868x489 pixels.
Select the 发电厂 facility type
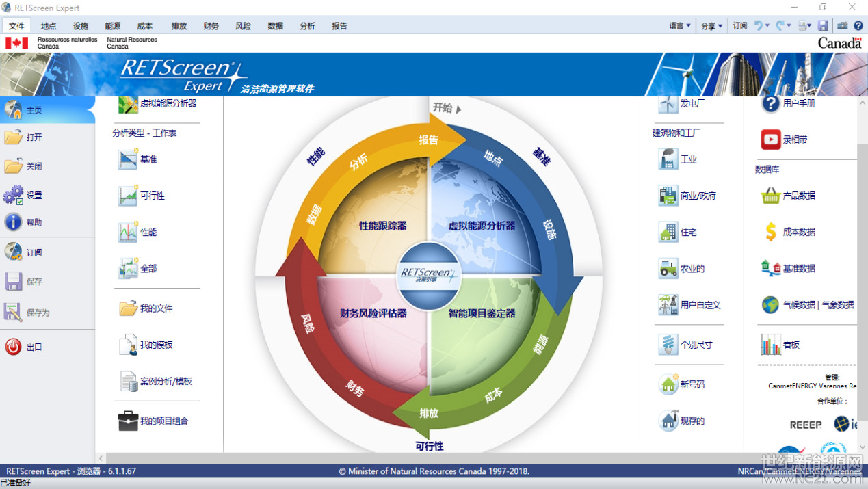tap(681, 104)
